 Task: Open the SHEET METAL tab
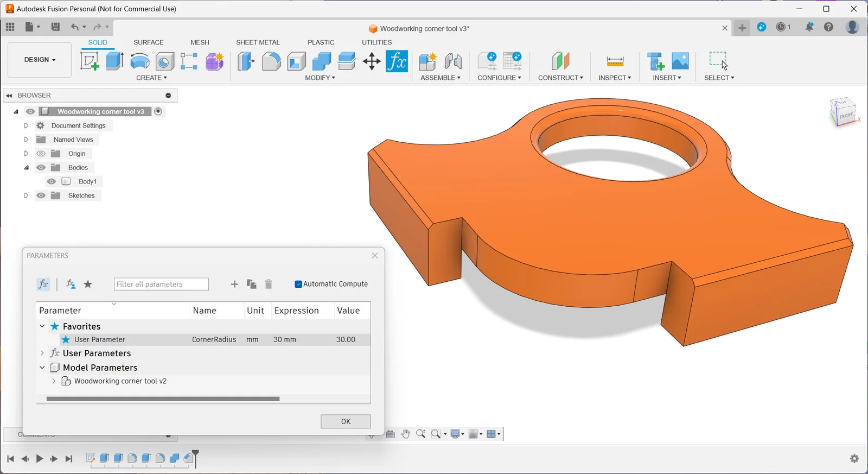pyautogui.click(x=258, y=42)
